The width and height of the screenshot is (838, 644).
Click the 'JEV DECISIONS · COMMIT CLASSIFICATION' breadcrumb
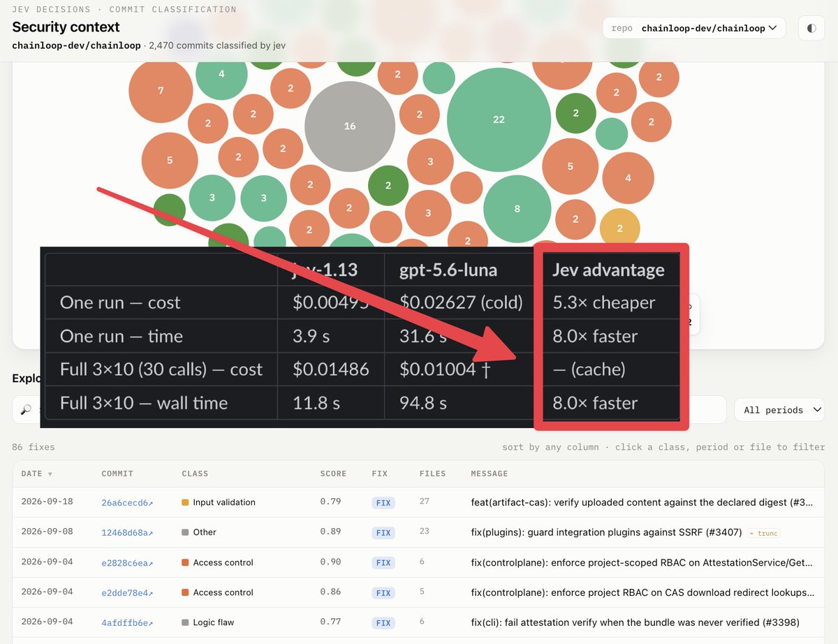click(x=124, y=10)
